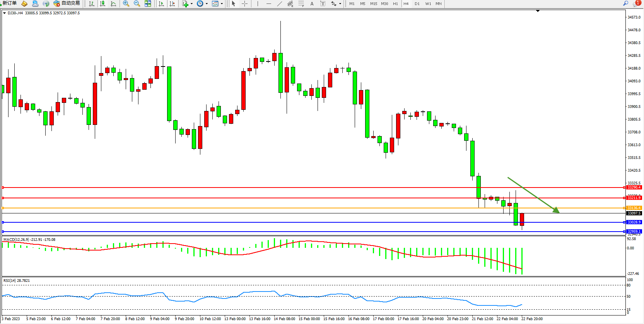Switch chart to the W1 timeframe
Screen dimensions: 644x324
coord(428,3)
